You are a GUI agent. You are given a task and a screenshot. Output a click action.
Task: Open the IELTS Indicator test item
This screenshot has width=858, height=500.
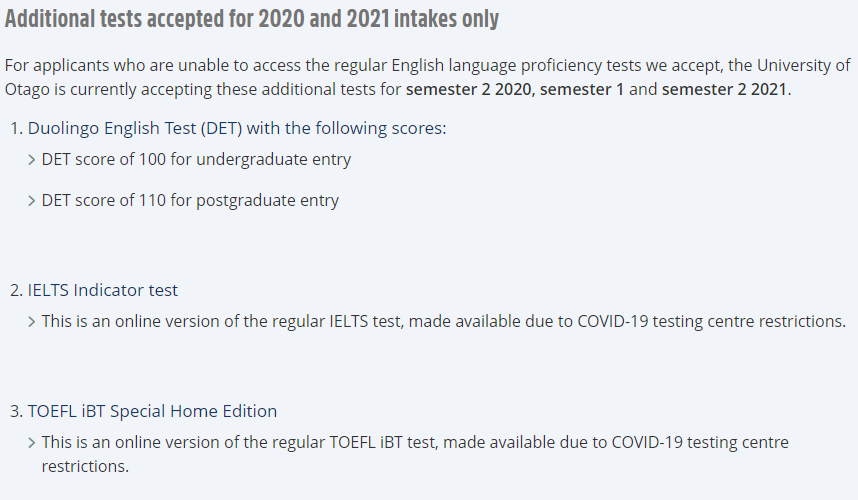click(x=103, y=290)
